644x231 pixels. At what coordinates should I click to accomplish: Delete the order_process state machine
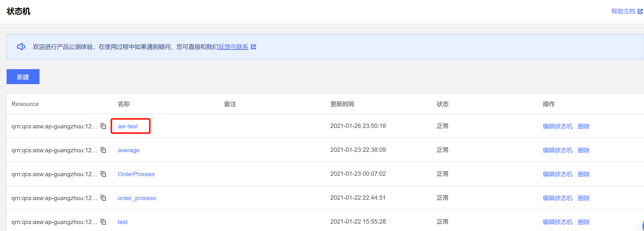(x=584, y=198)
